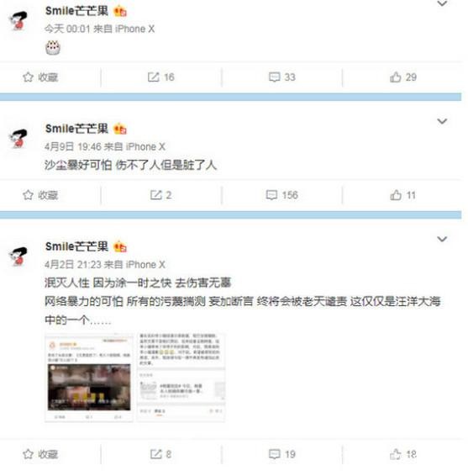468x476 pixels.
Task: Repost the cake emoji post with 16 reposts
Action: (x=160, y=77)
